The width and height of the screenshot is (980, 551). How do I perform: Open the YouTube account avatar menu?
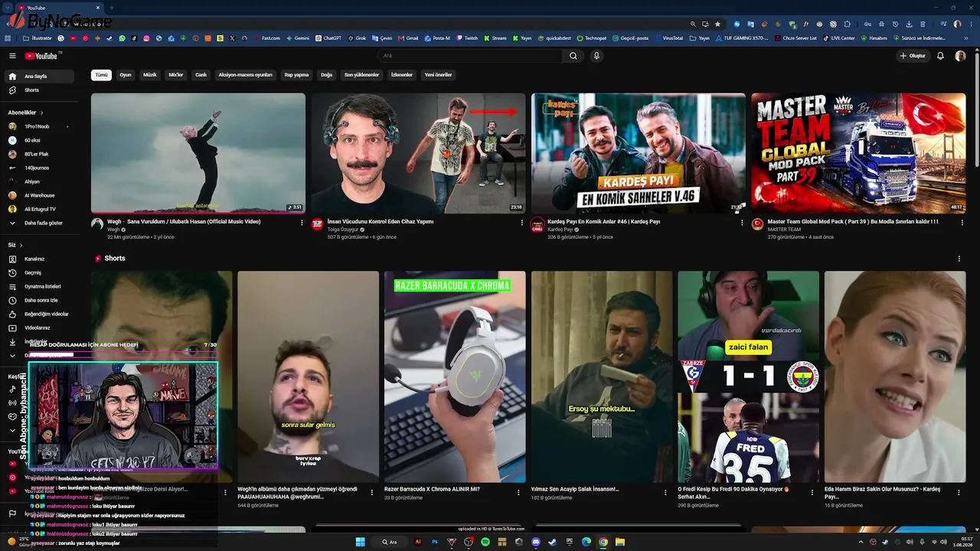pos(960,56)
